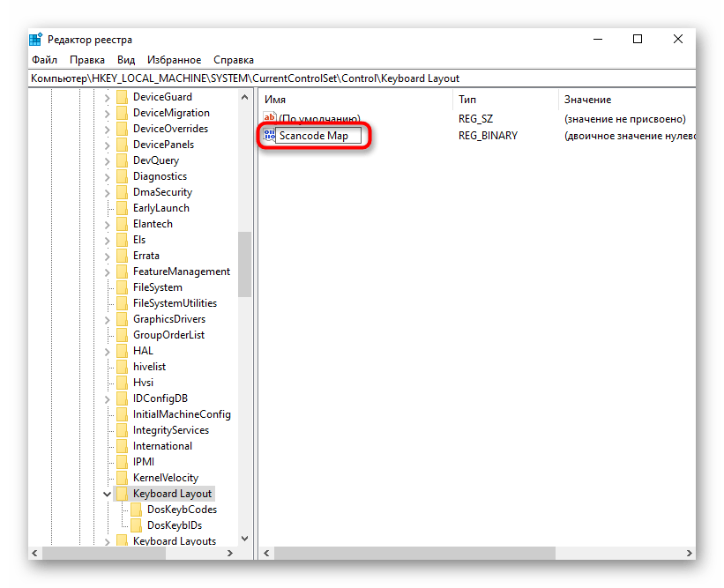This screenshot has width=724, height=588.
Task: Click the Registry Editor app icon in title bar
Action: click(35, 40)
